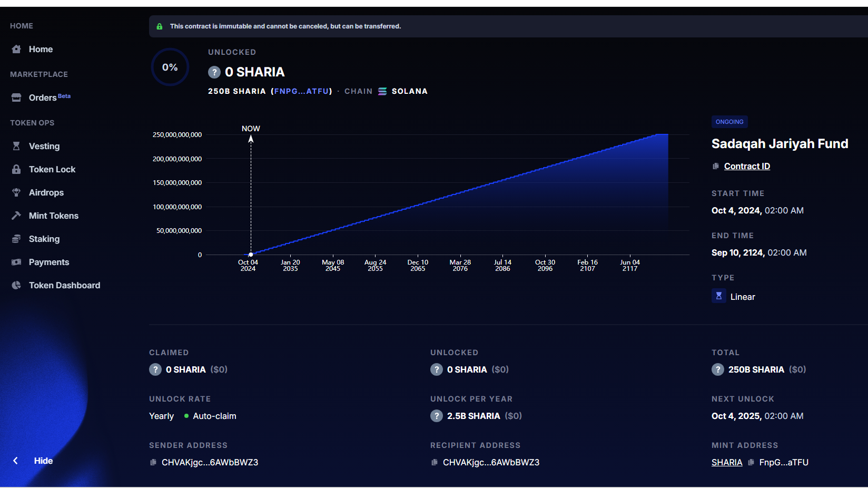Open the Payments cash icon
The width and height of the screenshot is (868, 488).
(16, 262)
